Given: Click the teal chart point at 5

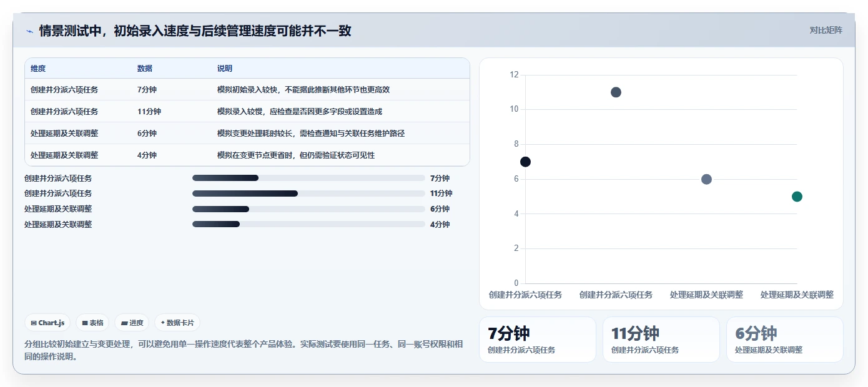Looking at the screenshot, I should (797, 197).
